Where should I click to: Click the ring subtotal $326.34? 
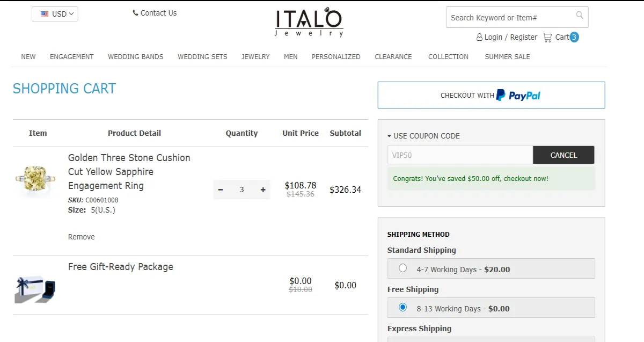[346, 190]
